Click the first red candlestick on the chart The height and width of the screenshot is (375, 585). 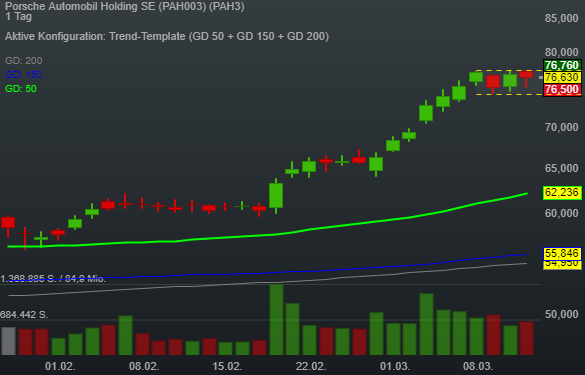pos(8,223)
